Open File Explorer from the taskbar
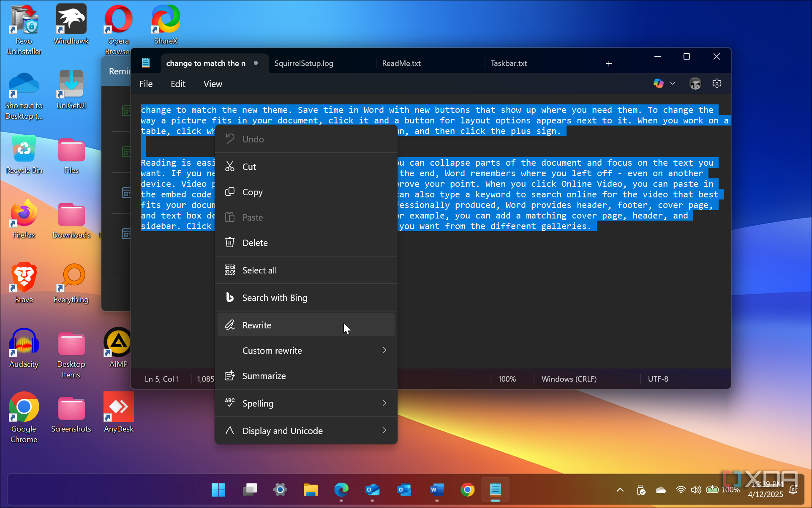Image resolution: width=812 pixels, height=508 pixels. coord(311,490)
